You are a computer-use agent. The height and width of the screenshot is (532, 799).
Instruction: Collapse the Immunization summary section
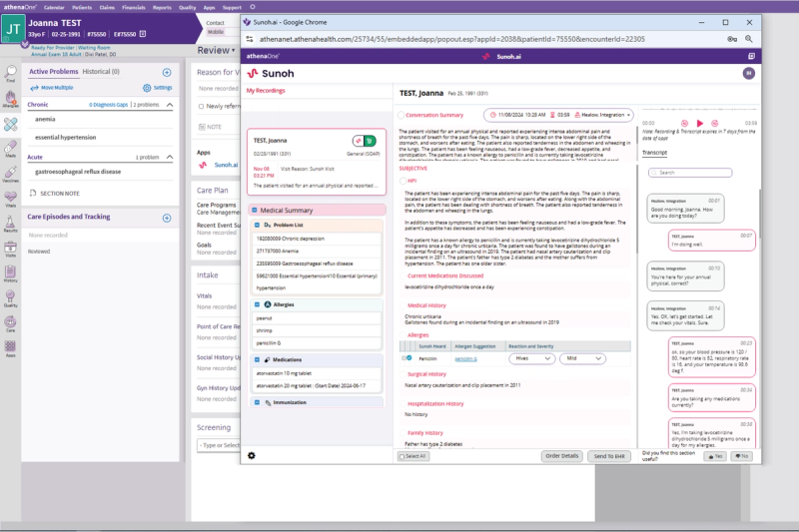[258, 402]
